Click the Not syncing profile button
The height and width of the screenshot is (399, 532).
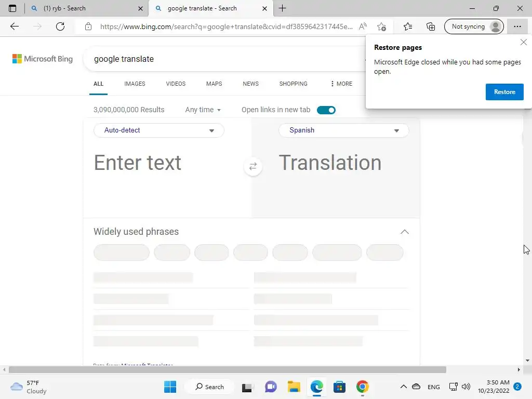474,26
